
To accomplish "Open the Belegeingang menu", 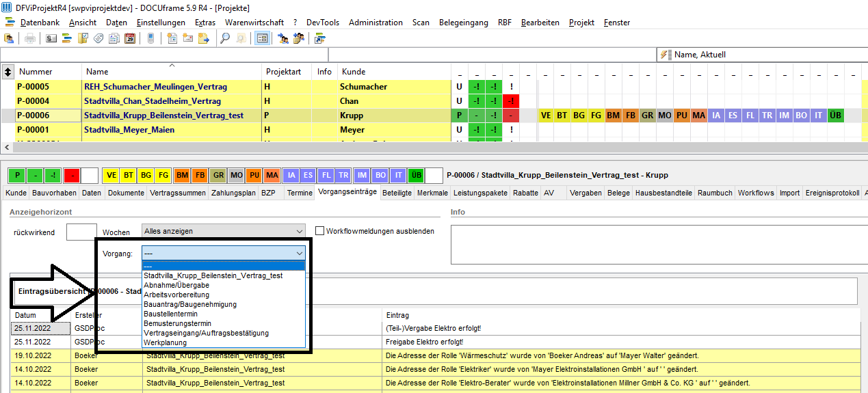I will tap(464, 23).
